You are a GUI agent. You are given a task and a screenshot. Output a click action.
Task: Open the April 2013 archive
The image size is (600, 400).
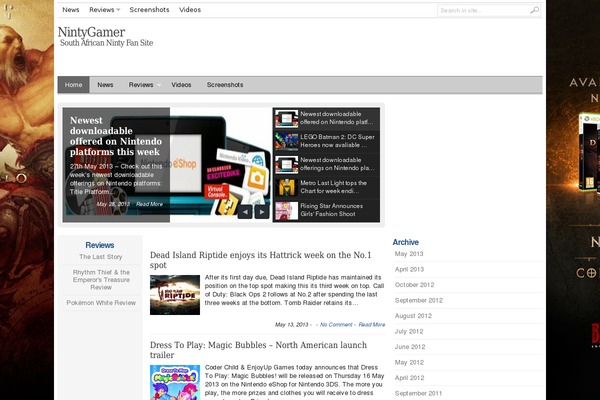409,269
